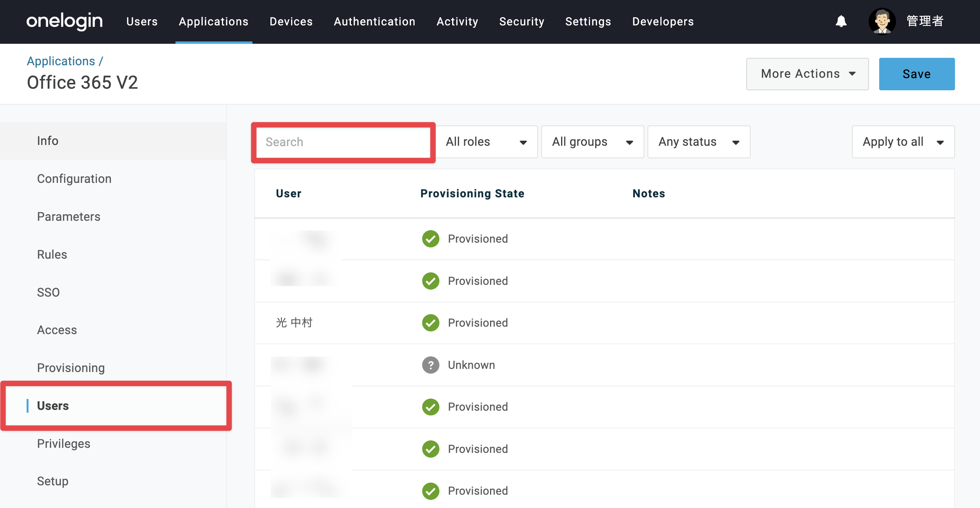Screen dimensions: 980x508
Task: Expand the All groups filter
Action: 593,142
